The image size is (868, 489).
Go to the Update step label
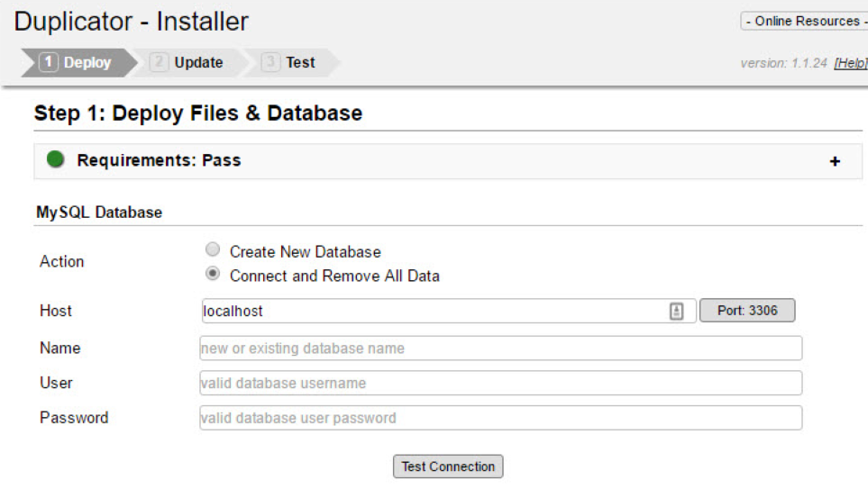click(198, 62)
